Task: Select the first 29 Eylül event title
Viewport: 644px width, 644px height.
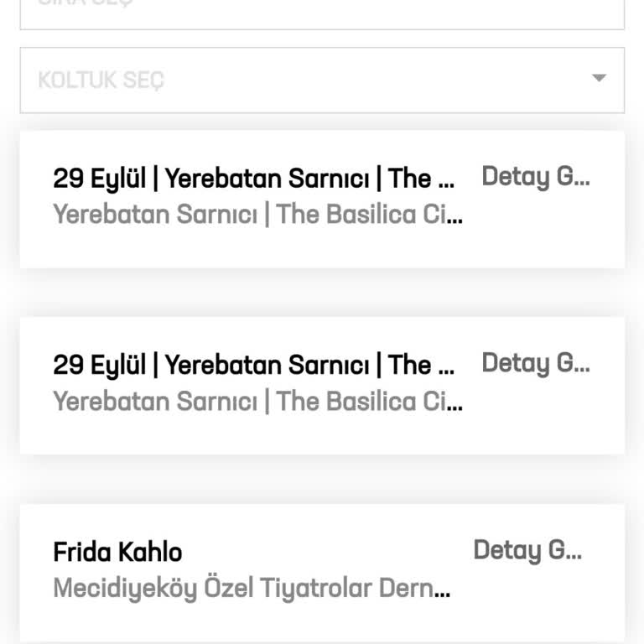Action: 253,179
